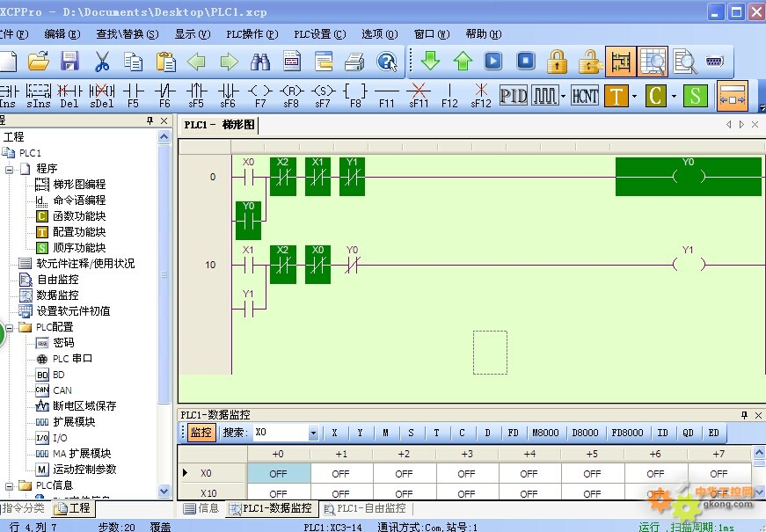Click the PID instruction icon
The width and height of the screenshot is (766, 532).
[513, 95]
